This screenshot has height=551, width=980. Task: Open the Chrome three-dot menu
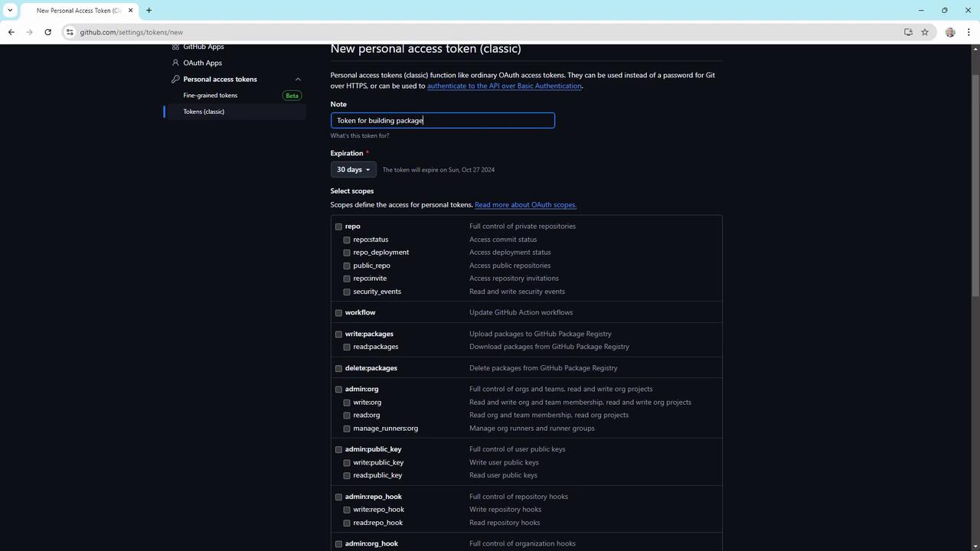pos(969,32)
